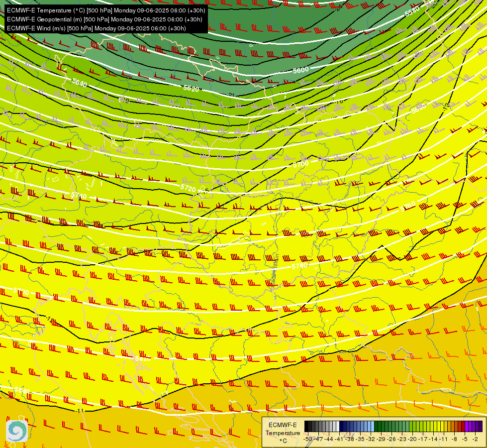Click the -21 isotherm label on the map
Image resolution: width=487 pixels, height=448 pixels.
[231, 95]
